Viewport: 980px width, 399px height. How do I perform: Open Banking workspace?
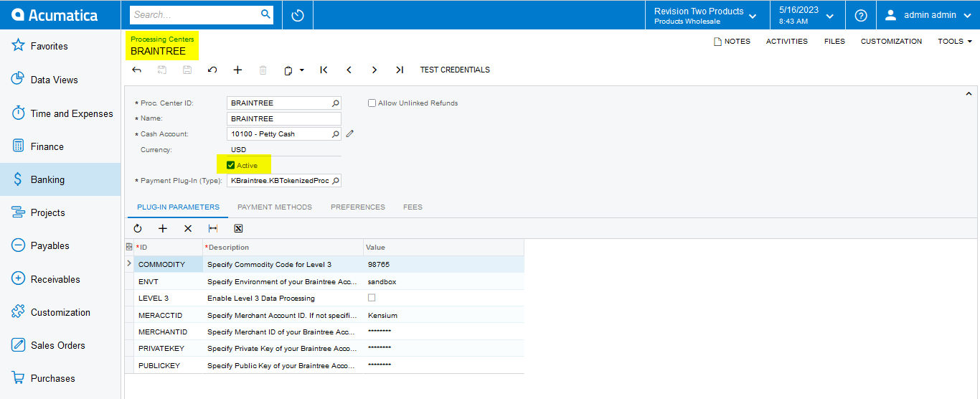tap(60, 179)
